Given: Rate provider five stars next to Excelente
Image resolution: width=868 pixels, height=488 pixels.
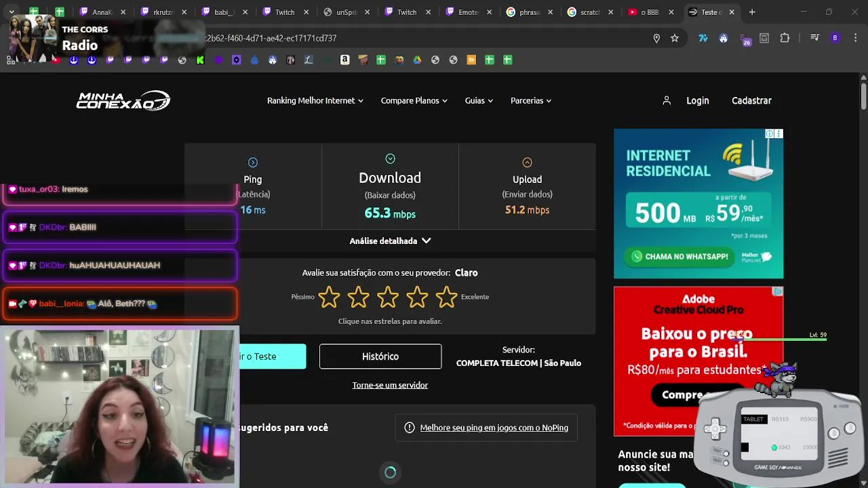Looking at the screenshot, I should pyautogui.click(x=446, y=297).
